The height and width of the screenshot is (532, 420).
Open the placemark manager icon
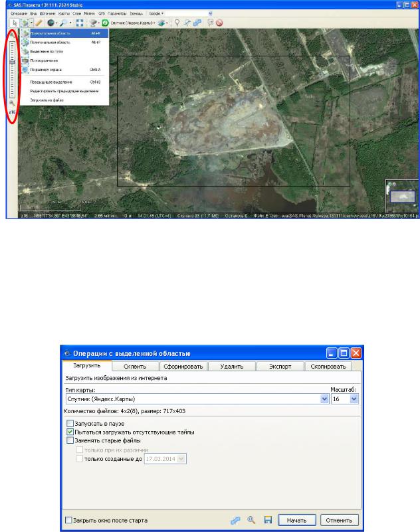tap(210, 23)
